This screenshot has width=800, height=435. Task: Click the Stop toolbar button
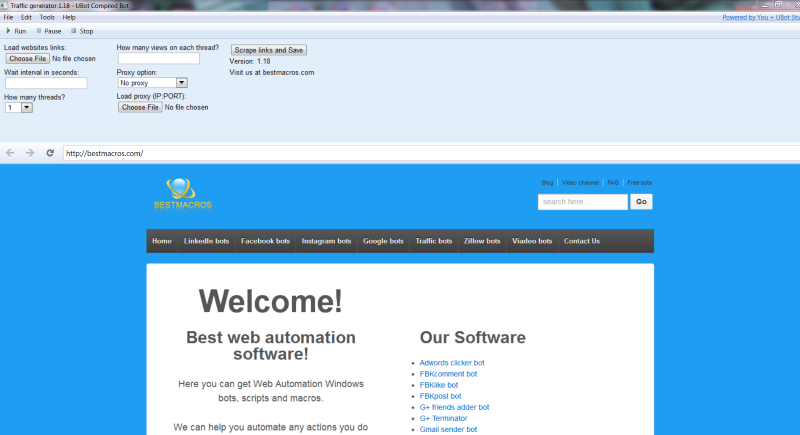coord(82,31)
